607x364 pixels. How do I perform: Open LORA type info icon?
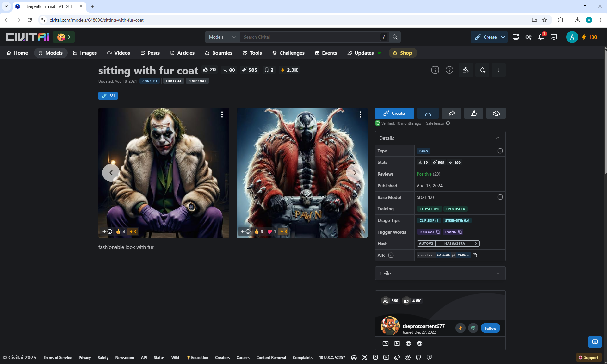click(500, 151)
